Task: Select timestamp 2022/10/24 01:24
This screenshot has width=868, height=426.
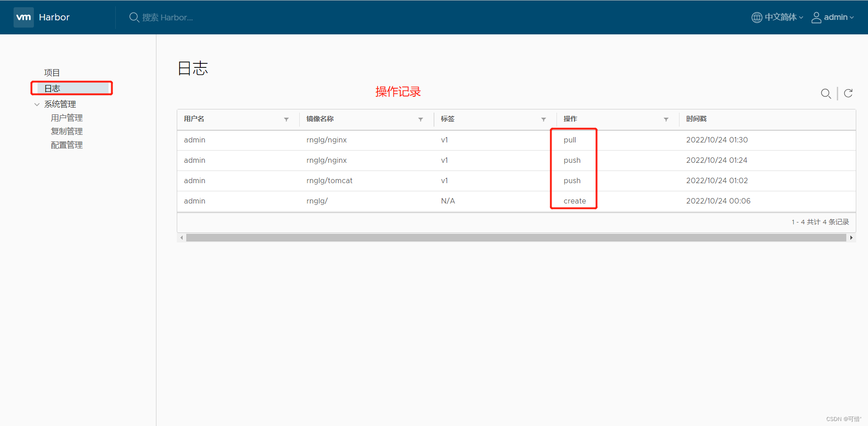Action: pyautogui.click(x=717, y=161)
